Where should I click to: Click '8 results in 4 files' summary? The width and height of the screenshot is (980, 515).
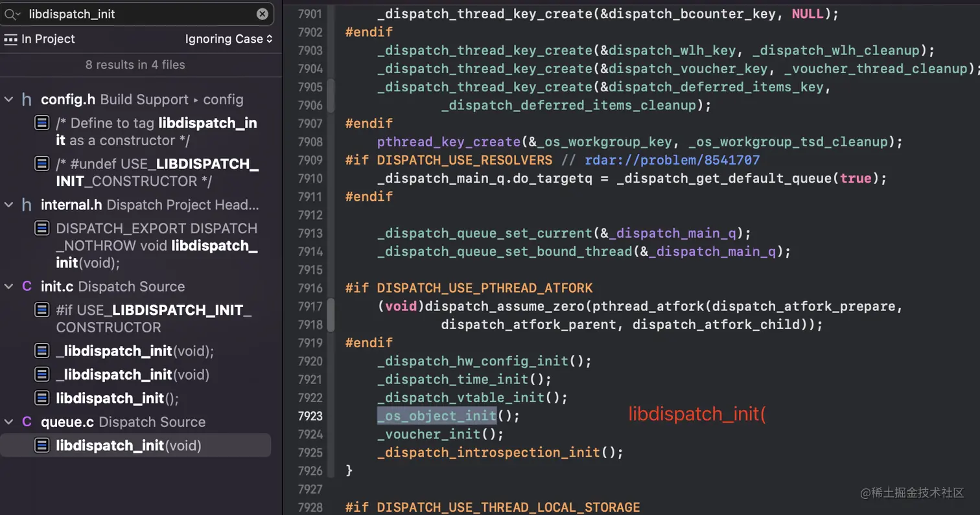click(x=135, y=65)
